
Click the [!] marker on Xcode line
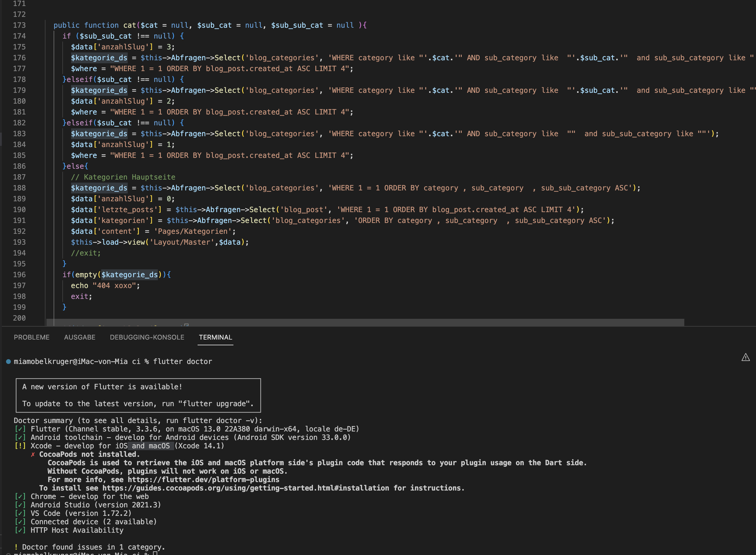(20, 446)
